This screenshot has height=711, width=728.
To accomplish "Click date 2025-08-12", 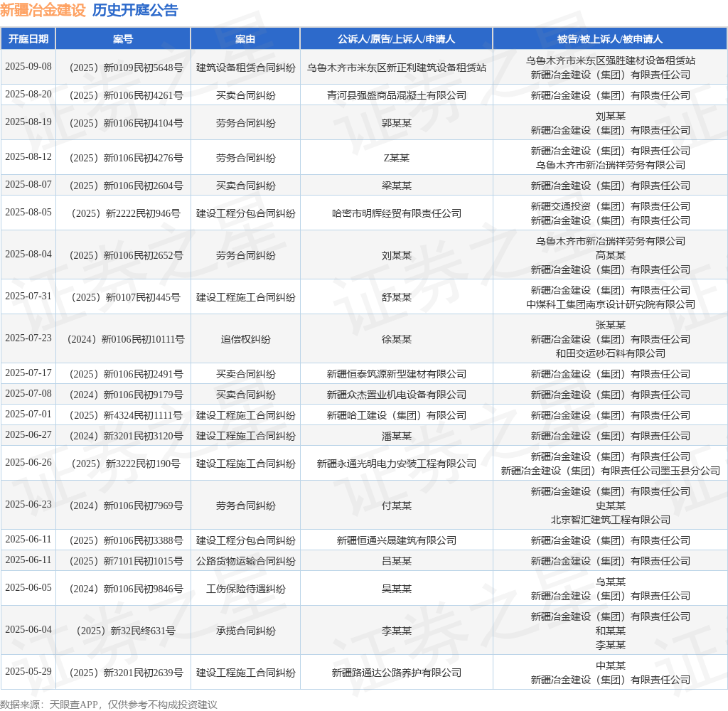I will tap(28, 156).
